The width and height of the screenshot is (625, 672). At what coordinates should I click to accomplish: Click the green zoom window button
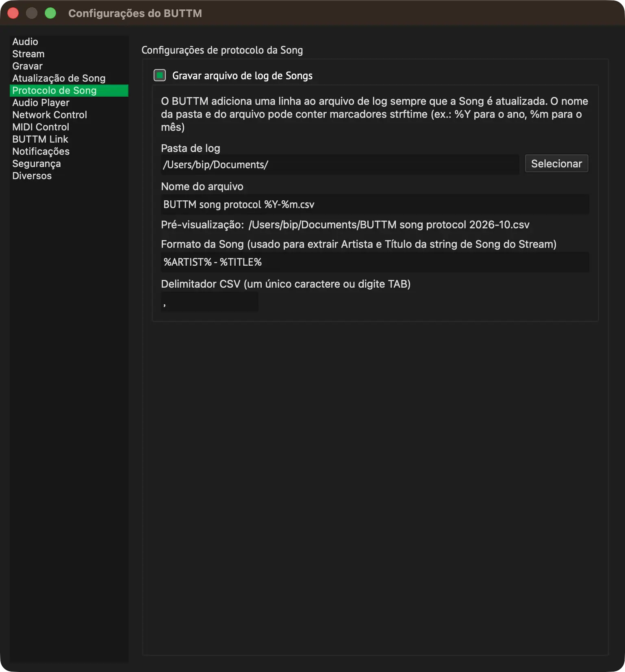coord(50,13)
